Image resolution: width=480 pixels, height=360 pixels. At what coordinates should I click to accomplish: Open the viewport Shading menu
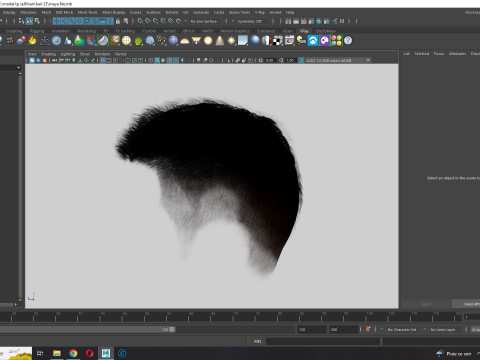pos(49,54)
